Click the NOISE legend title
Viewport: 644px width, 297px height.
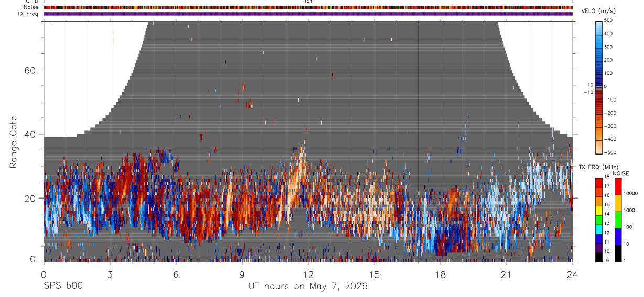(621, 173)
